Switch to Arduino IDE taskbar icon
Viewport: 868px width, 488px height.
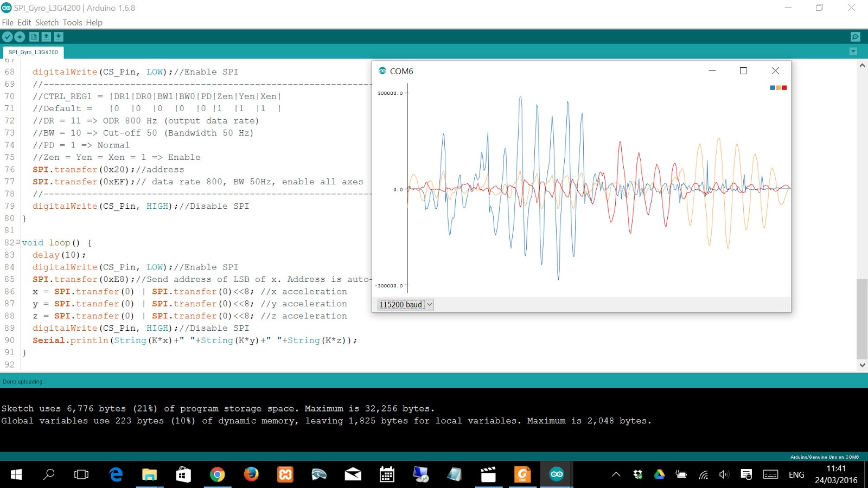(x=557, y=474)
